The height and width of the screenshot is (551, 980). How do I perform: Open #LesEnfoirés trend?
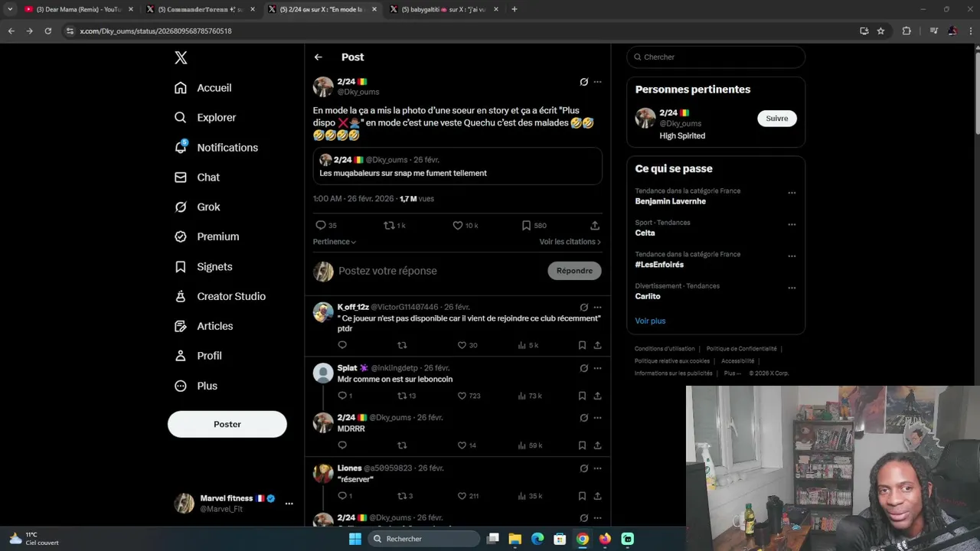(659, 265)
